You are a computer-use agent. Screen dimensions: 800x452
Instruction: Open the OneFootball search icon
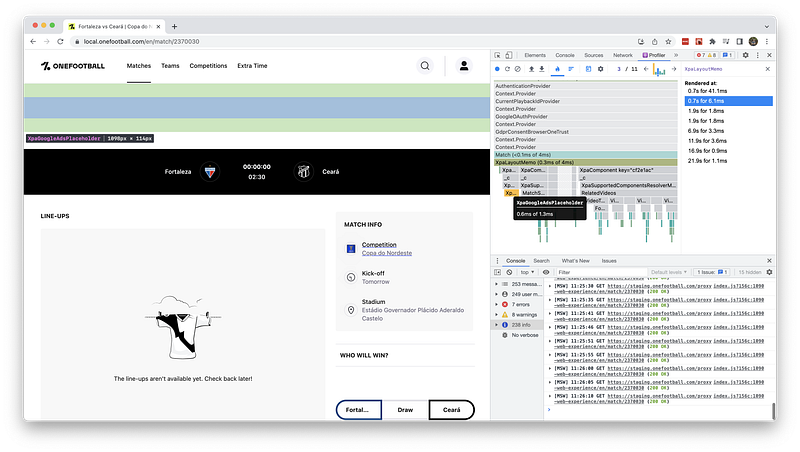point(425,66)
